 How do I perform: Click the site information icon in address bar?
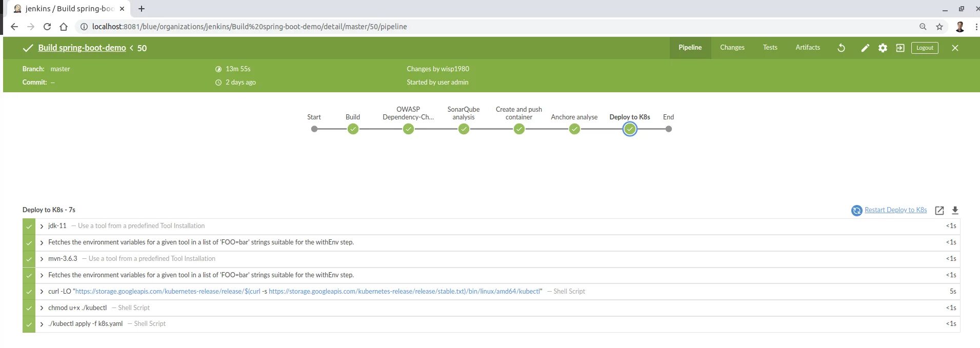coord(84,27)
